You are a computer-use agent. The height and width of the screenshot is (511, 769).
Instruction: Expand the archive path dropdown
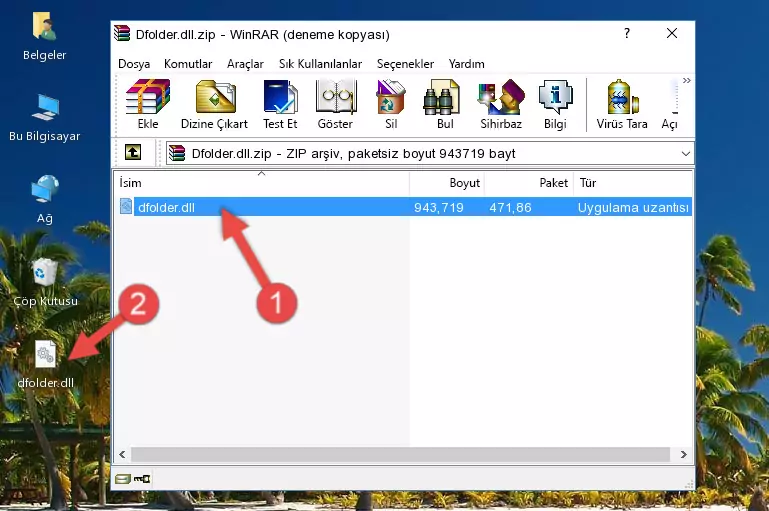point(686,153)
